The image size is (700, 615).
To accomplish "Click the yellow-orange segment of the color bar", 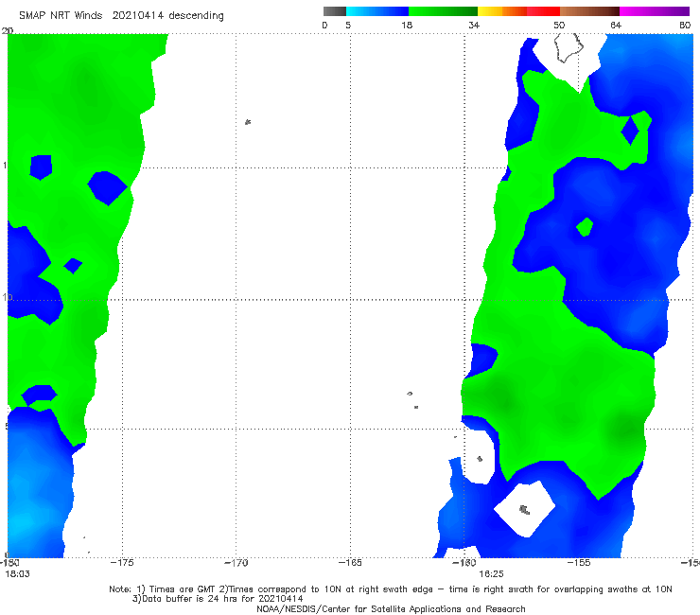I will point(502,11).
